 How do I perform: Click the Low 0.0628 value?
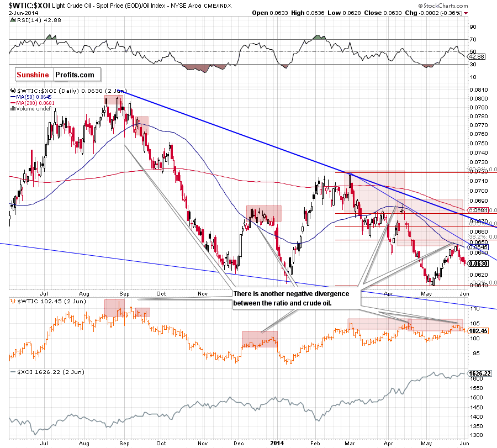pos(344,13)
